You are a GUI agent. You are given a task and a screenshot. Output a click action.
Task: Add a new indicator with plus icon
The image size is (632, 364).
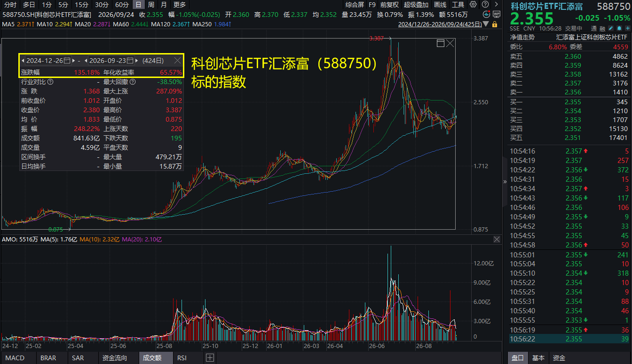coord(209,358)
